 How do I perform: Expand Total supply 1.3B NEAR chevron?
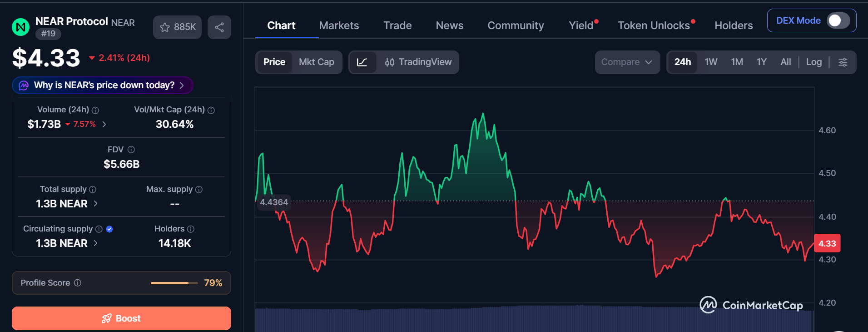point(95,204)
